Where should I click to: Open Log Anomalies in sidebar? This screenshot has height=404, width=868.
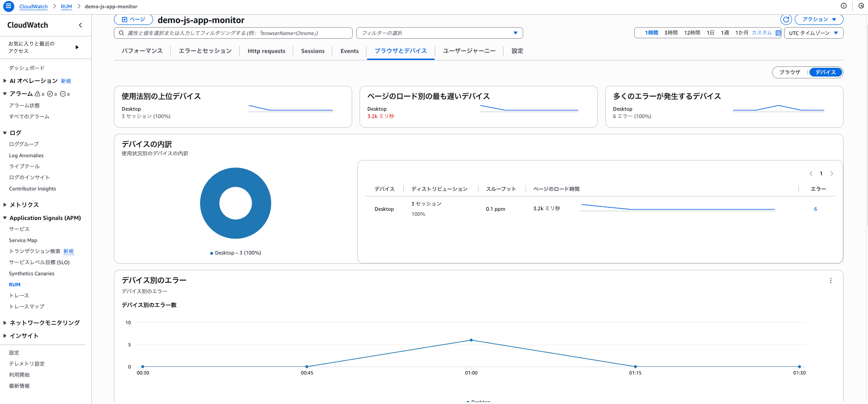[x=26, y=155]
